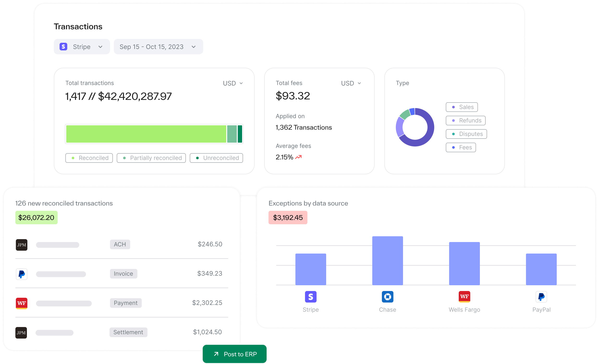
Task: Select the Disputes legend entry in the Type panel
Action: click(466, 134)
